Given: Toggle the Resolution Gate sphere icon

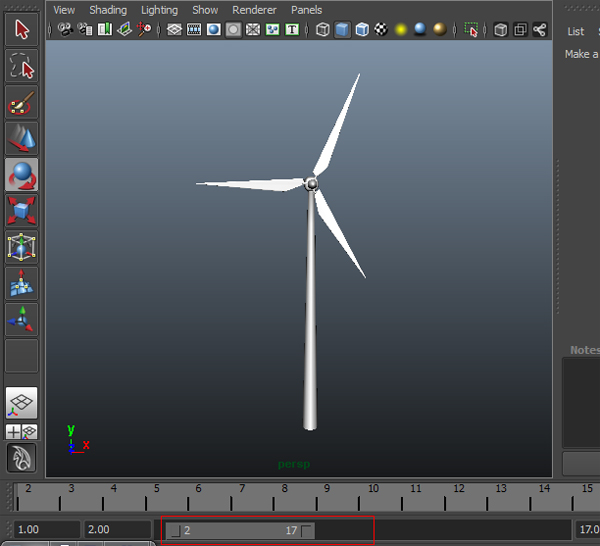Looking at the screenshot, I should pyautogui.click(x=214, y=29).
